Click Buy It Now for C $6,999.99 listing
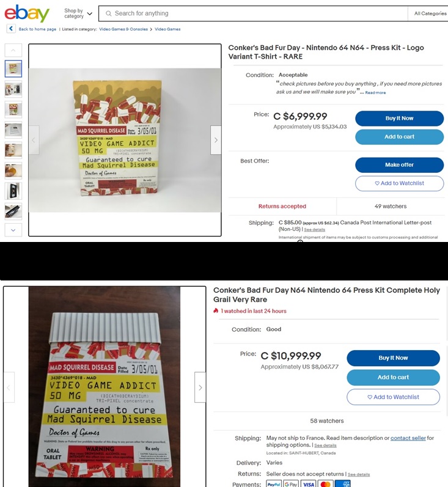Viewport: 448px width, 487px height. tap(399, 119)
